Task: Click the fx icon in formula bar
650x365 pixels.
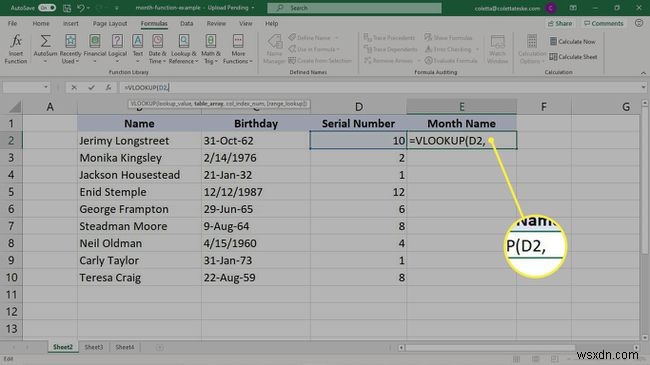Action: tap(108, 88)
